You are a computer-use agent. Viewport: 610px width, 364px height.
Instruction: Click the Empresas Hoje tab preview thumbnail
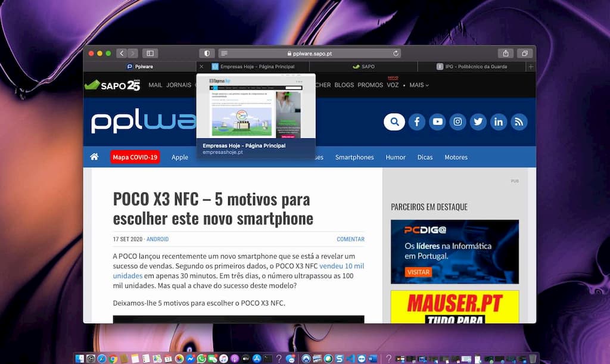click(256, 106)
